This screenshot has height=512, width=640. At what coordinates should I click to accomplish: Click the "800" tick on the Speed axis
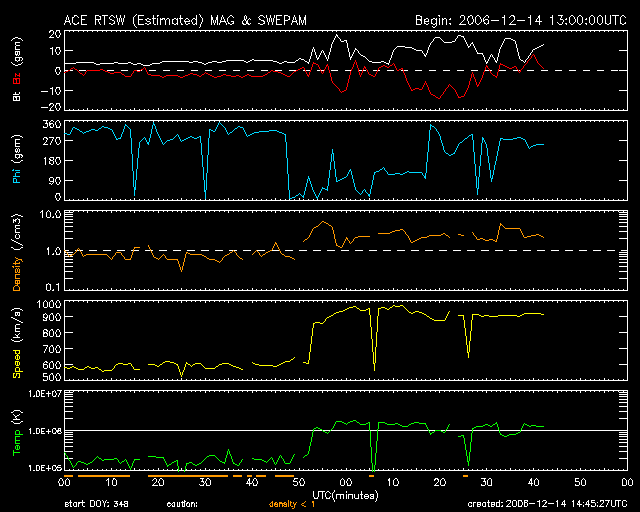tap(52, 333)
